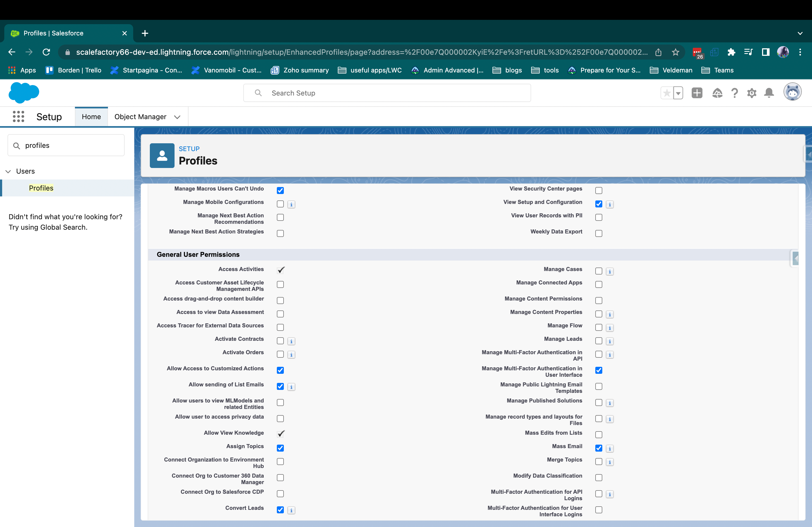Click the info icon beside Merge Topics
812x527 pixels.
pos(610,462)
